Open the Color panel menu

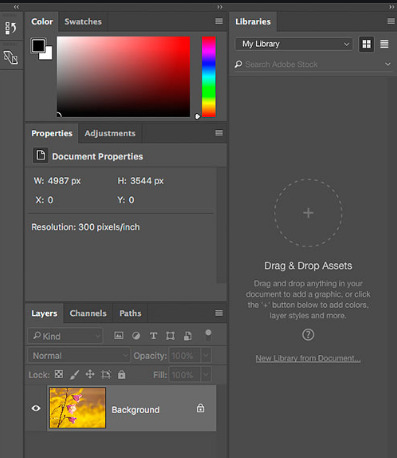219,21
